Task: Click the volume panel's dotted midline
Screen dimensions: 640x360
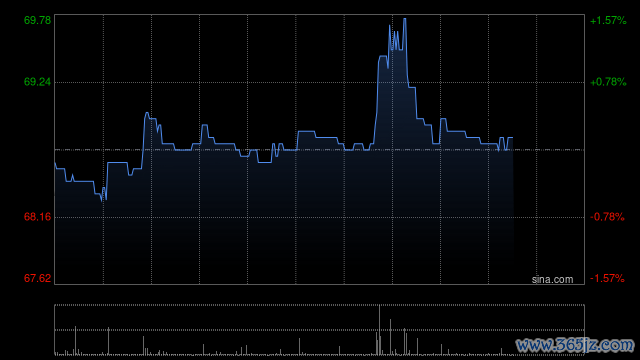Action: pyautogui.click(x=319, y=330)
